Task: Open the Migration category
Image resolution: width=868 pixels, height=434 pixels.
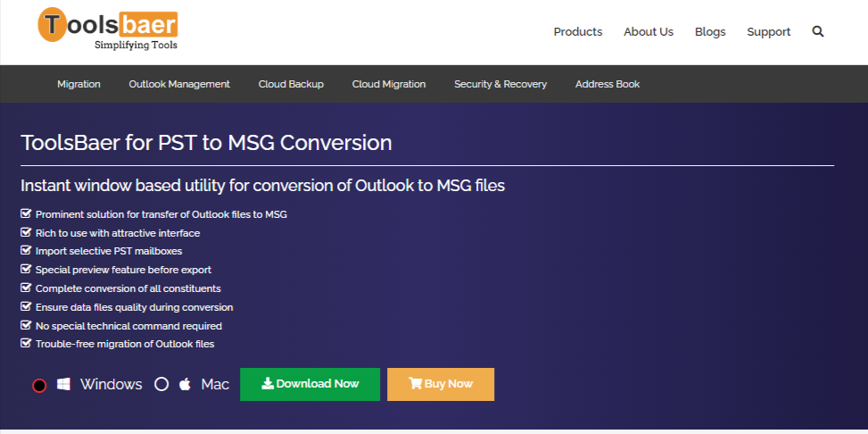Action: 79,84
